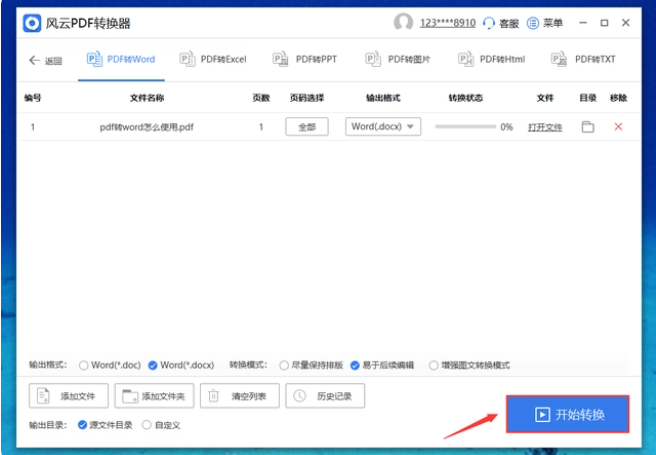Click the conversion progress bar
The image size is (656, 455).
[465, 127]
